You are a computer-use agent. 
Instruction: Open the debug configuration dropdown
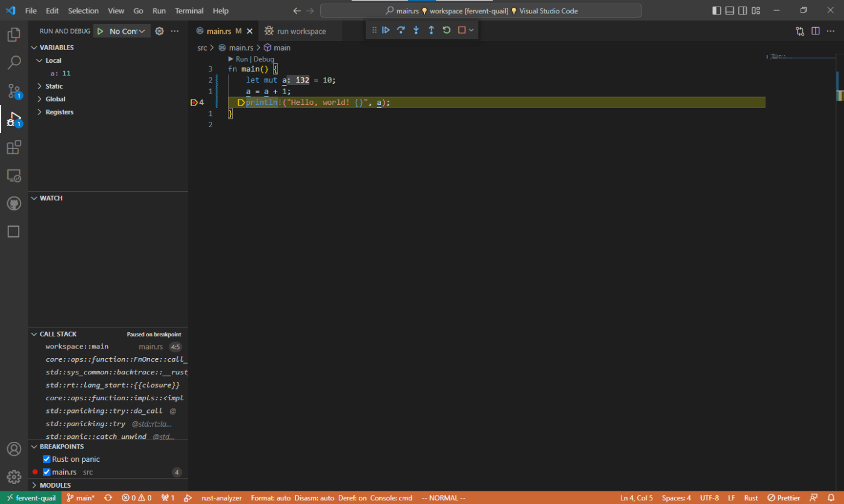[x=128, y=31]
